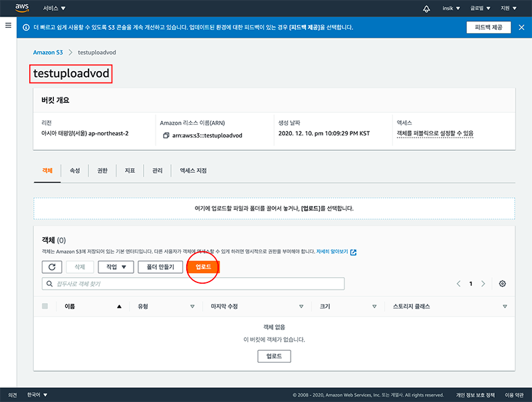This screenshot has width=532, height=402.
Task: Sort by 스토리지 클래스 column arrow
Action: click(x=505, y=306)
